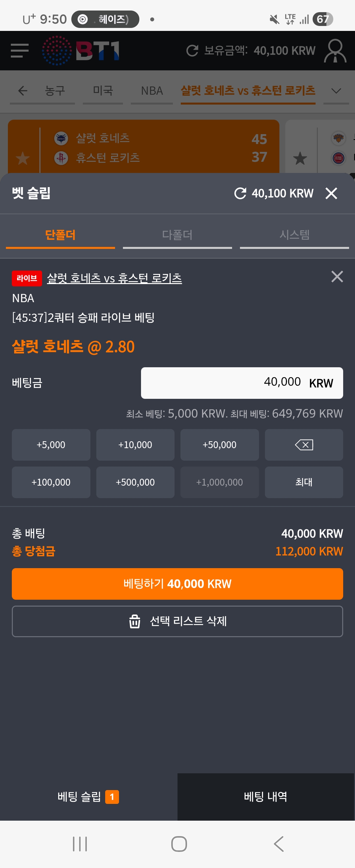Add +10,000 to the bet amount

(x=135, y=445)
